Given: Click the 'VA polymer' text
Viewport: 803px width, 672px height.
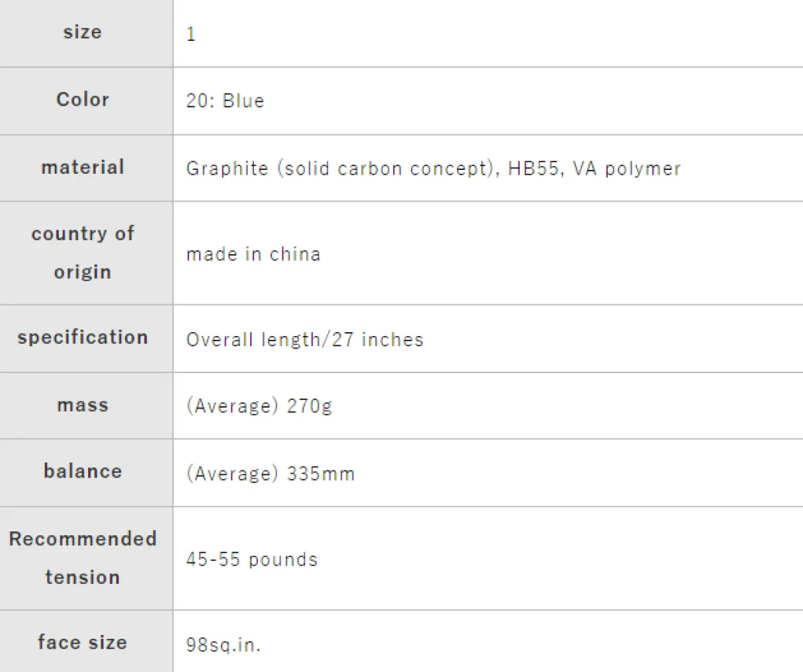Looking at the screenshot, I should coord(626,169).
